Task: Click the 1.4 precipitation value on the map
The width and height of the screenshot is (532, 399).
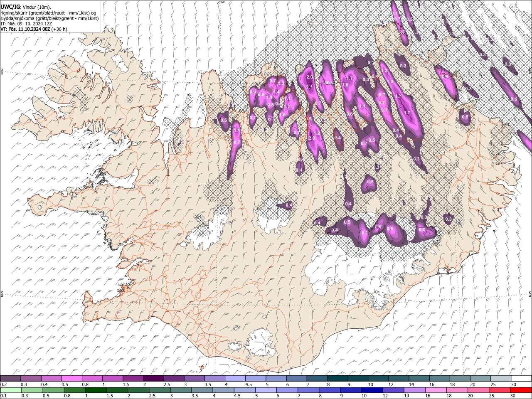Action: pyautogui.click(x=276, y=92)
